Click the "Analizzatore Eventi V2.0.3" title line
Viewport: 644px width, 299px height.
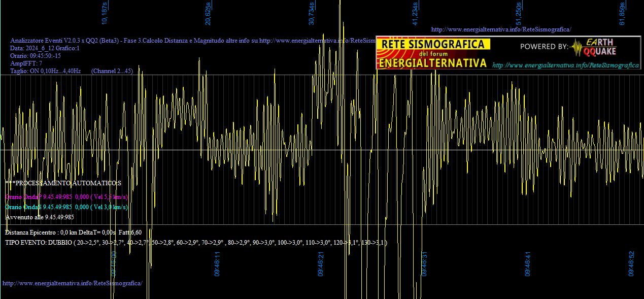193,41
